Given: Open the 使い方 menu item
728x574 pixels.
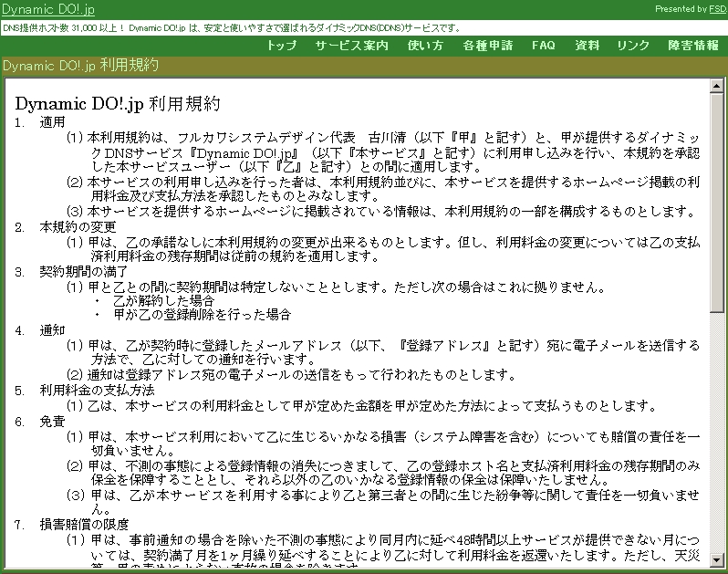Looking at the screenshot, I should coord(425,46).
